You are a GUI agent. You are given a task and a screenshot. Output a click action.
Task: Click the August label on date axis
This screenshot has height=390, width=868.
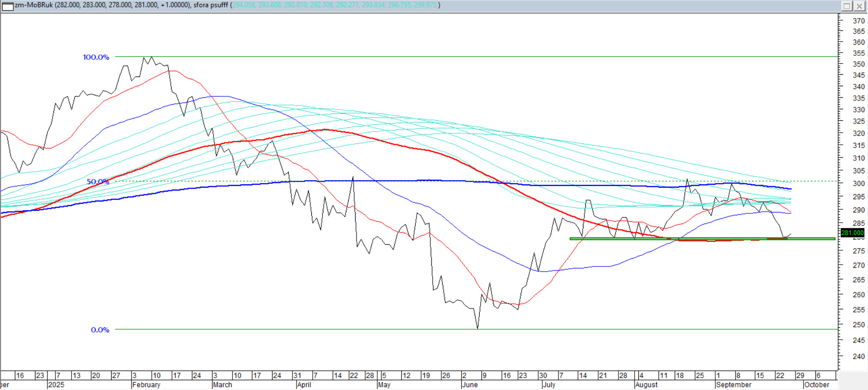pos(646,384)
